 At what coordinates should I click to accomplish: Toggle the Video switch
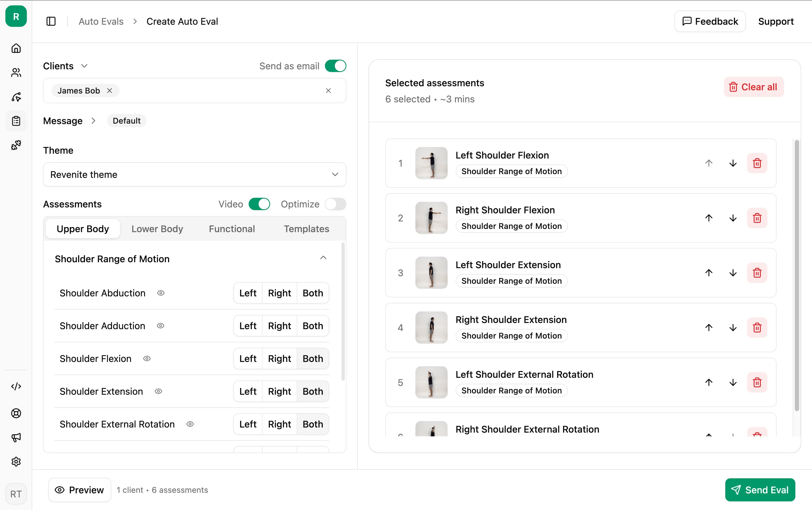point(259,204)
